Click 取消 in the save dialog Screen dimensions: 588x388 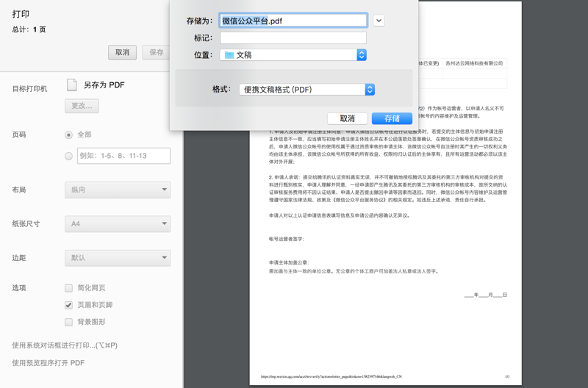[347, 118]
